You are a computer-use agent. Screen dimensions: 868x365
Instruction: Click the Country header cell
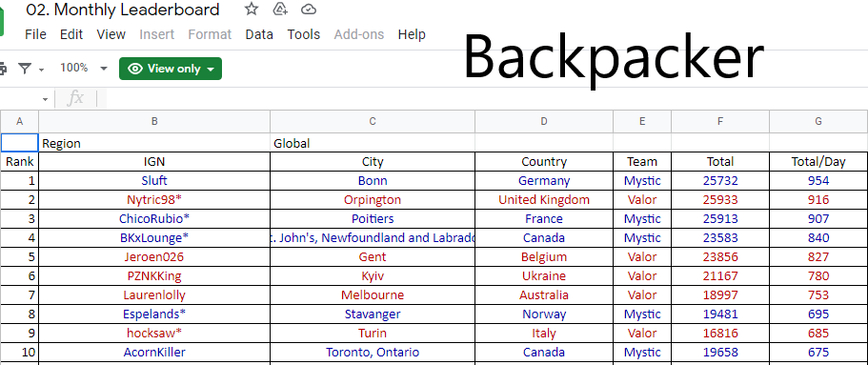click(x=544, y=162)
